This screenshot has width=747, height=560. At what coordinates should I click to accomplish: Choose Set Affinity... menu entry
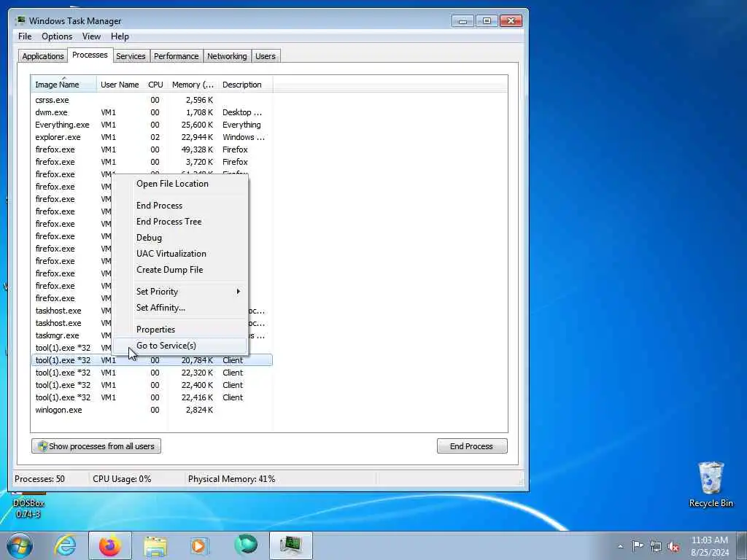pyautogui.click(x=180, y=308)
